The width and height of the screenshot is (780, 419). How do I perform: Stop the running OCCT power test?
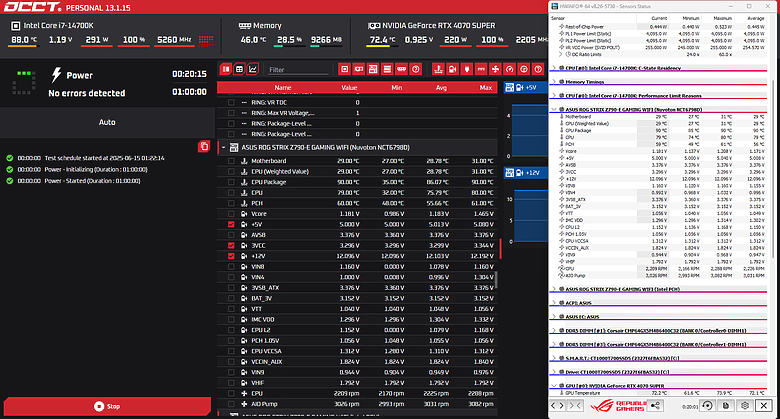tap(107, 407)
